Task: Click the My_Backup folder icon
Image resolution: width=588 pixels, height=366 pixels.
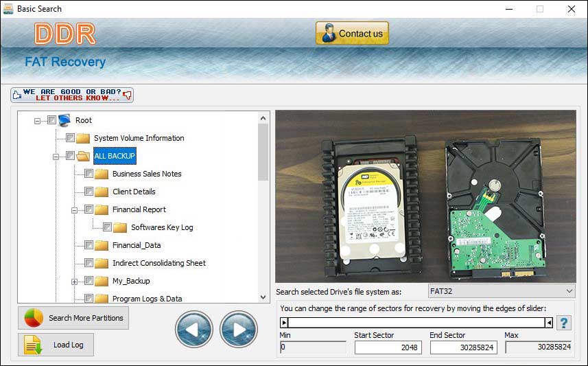Action: pyautogui.click(x=102, y=281)
